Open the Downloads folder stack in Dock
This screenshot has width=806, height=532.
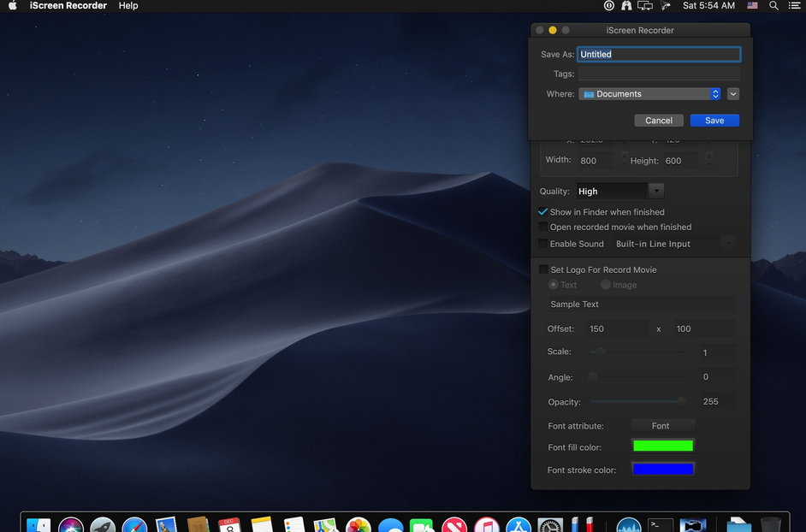point(738,524)
